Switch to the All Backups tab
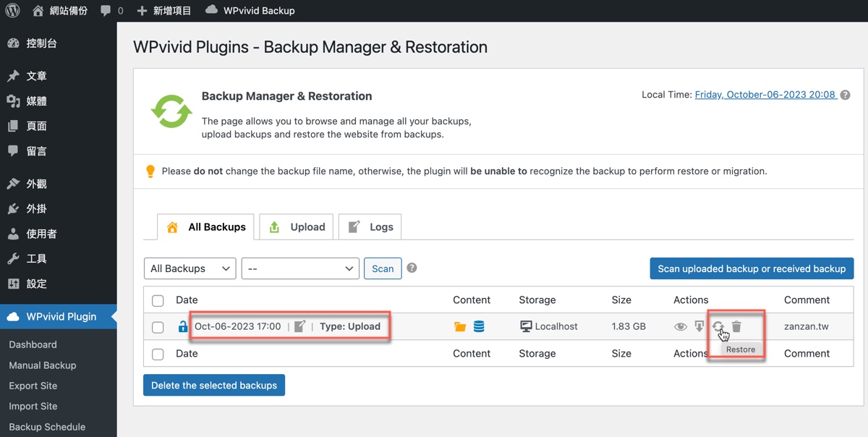This screenshot has width=868, height=437. pyautogui.click(x=205, y=227)
